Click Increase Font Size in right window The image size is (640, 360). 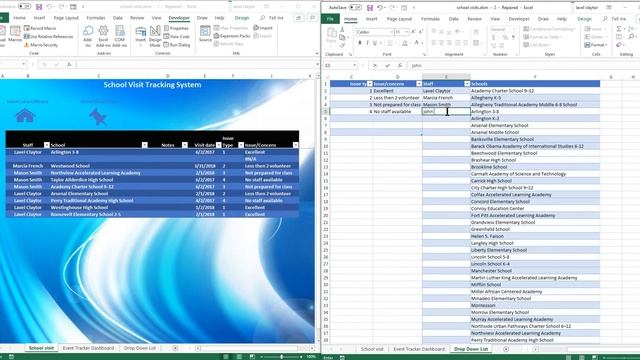tap(413, 32)
